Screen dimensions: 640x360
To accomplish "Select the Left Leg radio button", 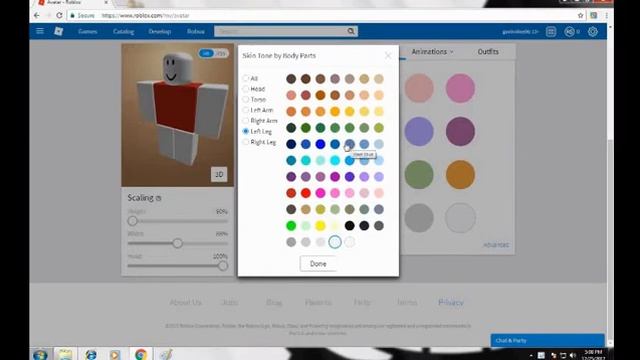I will pyautogui.click(x=246, y=131).
